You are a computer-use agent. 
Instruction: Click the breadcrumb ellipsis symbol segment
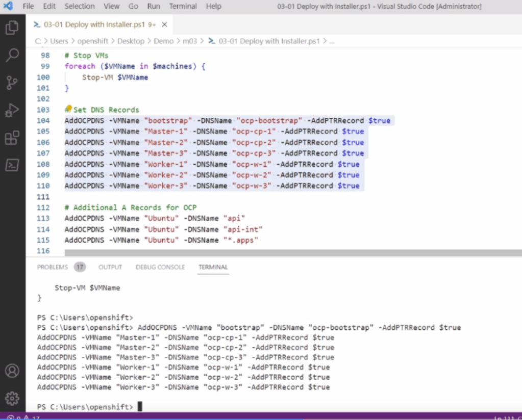(x=332, y=41)
